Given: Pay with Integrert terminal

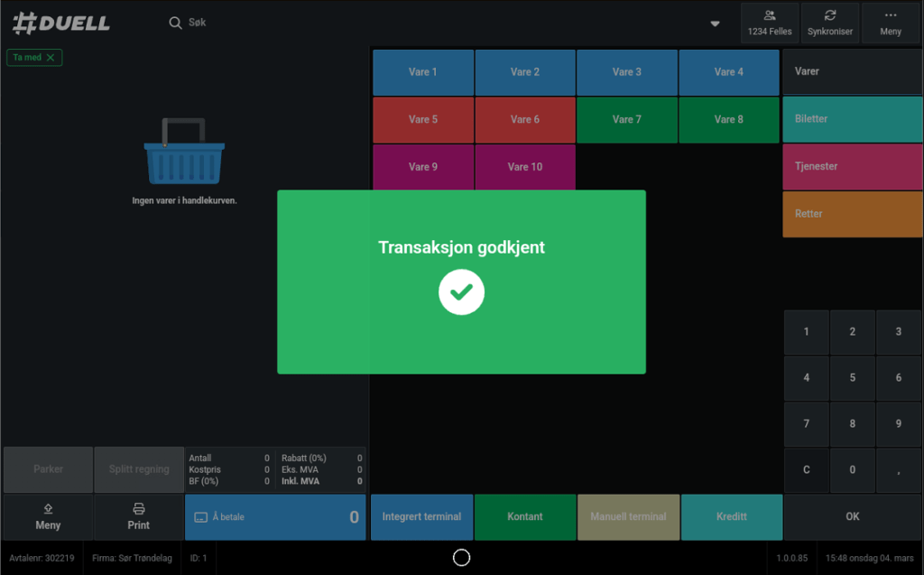Looking at the screenshot, I should (x=421, y=517).
